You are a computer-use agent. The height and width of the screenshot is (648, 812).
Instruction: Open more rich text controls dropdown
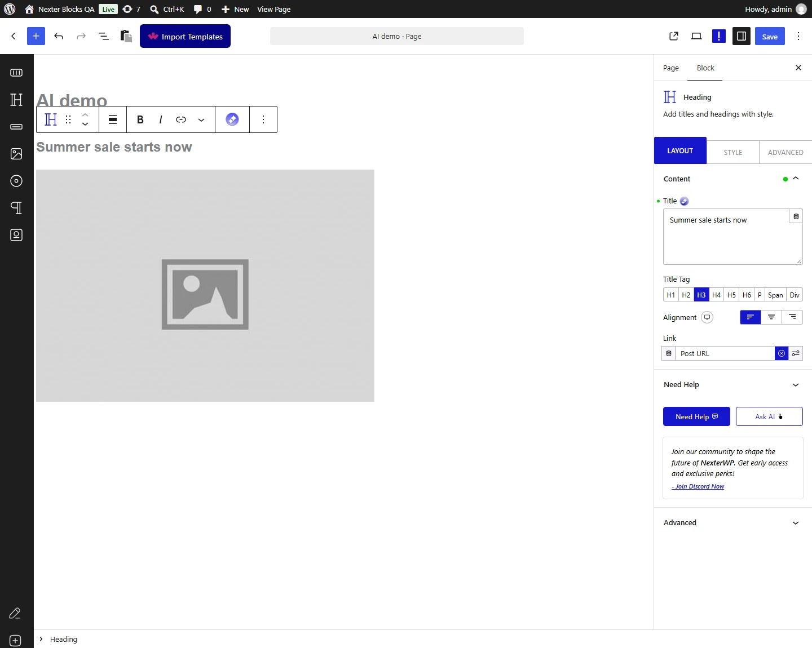pos(201,119)
